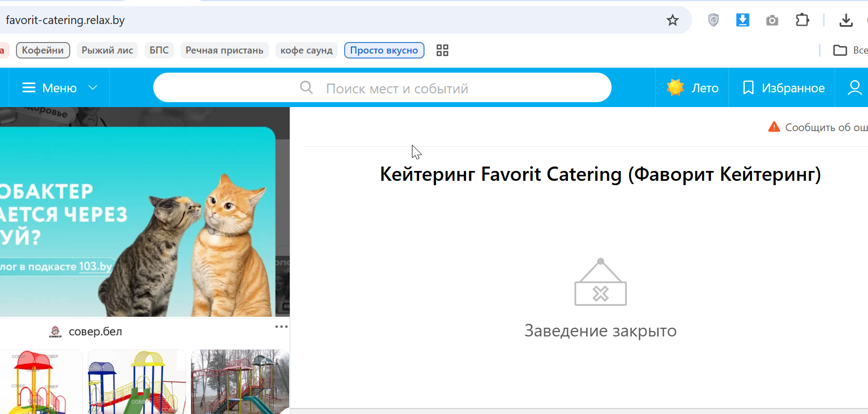Viewport: 868px width, 414px height.
Task: Click the closed venue sign icon
Action: click(601, 282)
